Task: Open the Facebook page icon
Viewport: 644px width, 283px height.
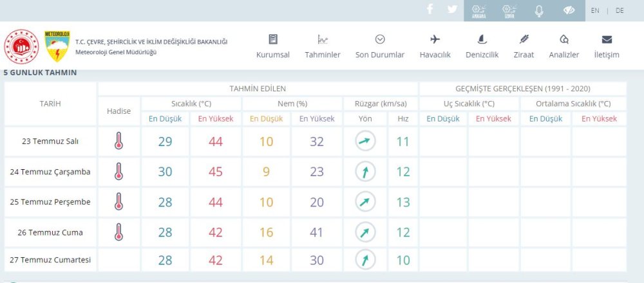Action: click(x=430, y=10)
